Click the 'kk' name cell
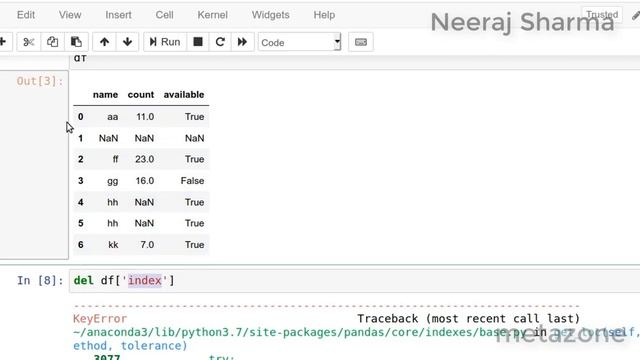 coord(113,245)
